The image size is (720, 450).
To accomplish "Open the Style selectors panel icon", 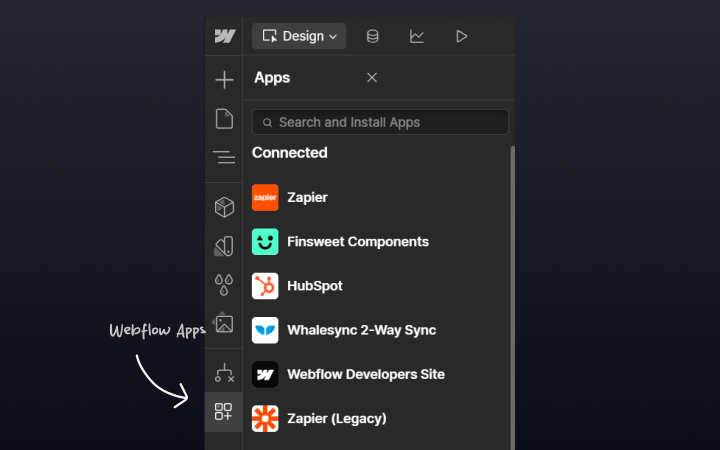I will tap(224, 246).
